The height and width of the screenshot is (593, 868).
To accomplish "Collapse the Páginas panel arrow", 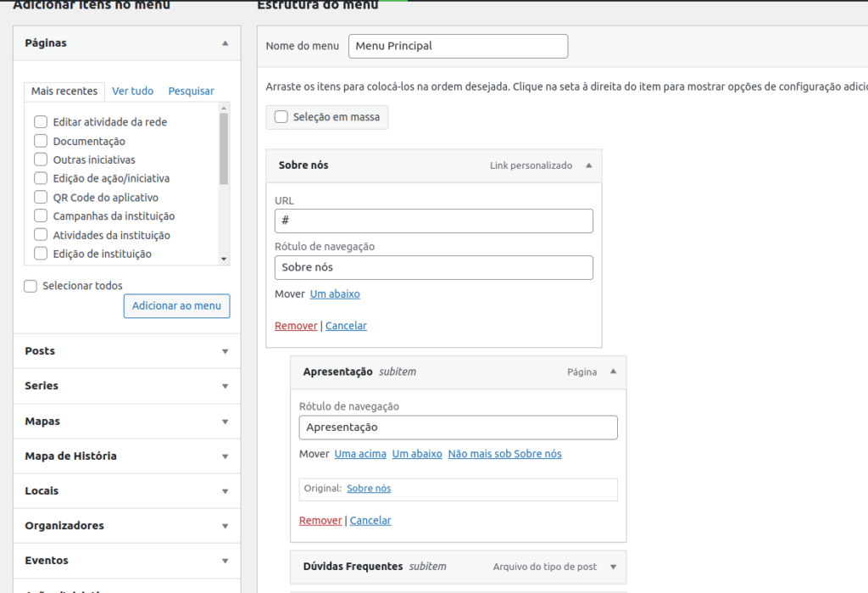I will (x=225, y=43).
